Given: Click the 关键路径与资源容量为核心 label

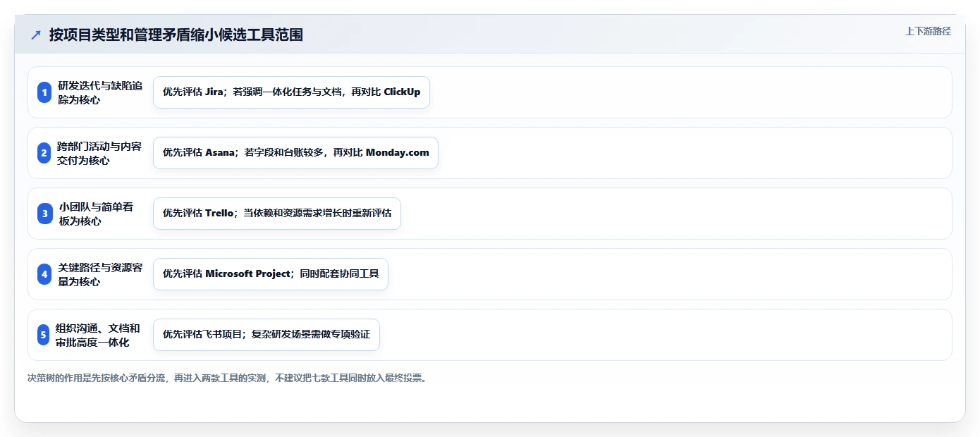Looking at the screenshot, I should 99,274.
